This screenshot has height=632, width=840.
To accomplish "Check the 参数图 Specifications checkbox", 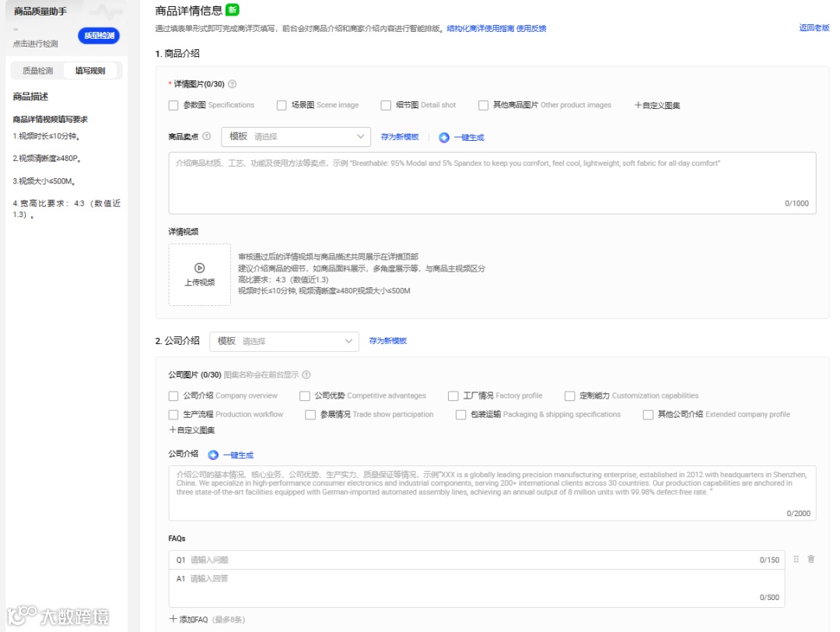I will [x=173, y=106].
